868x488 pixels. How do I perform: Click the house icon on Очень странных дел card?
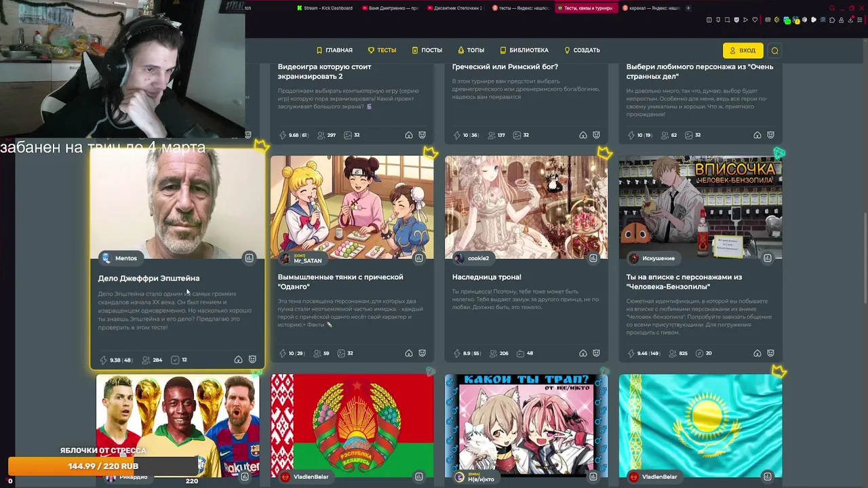[x=757, y=135]
